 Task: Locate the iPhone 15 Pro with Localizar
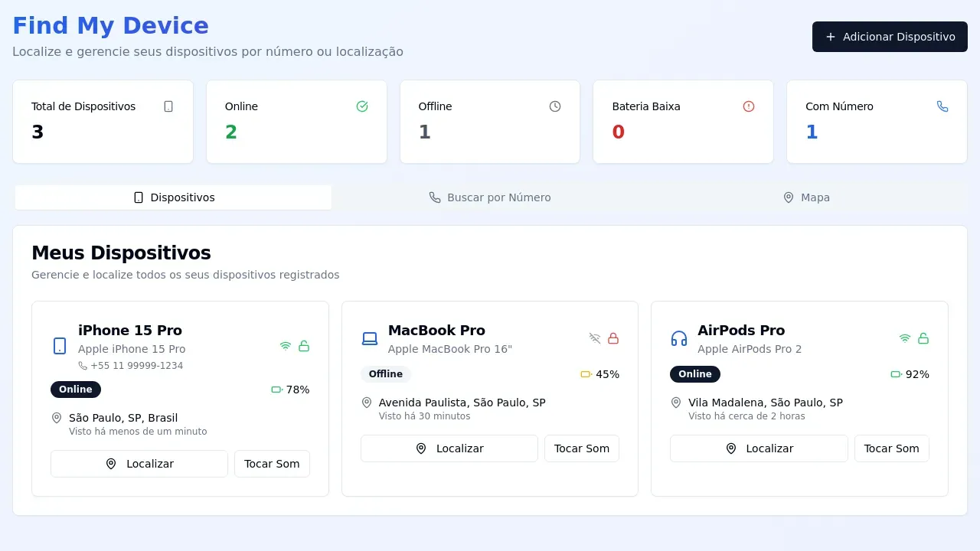(139, 464)
